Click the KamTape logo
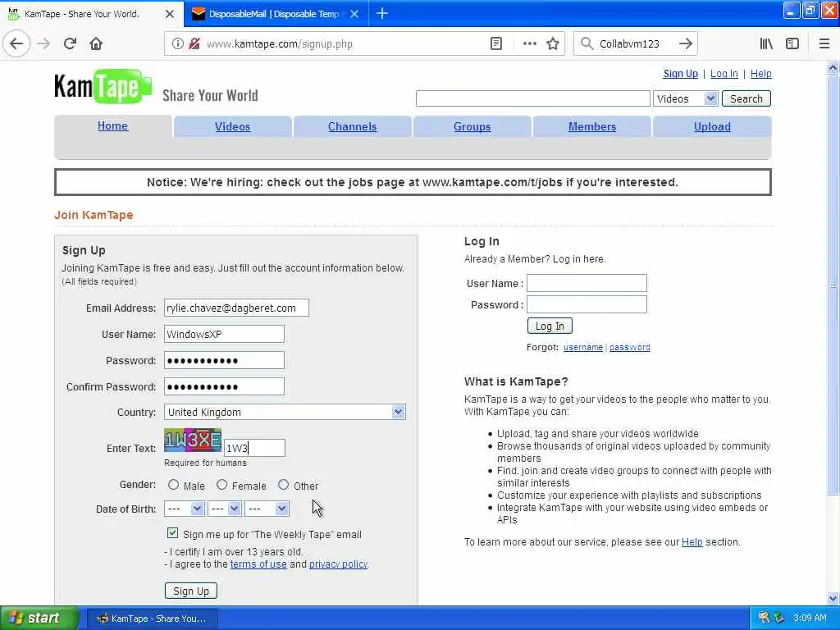This screenshot has width=840, height=630. (x=103, y=87)
